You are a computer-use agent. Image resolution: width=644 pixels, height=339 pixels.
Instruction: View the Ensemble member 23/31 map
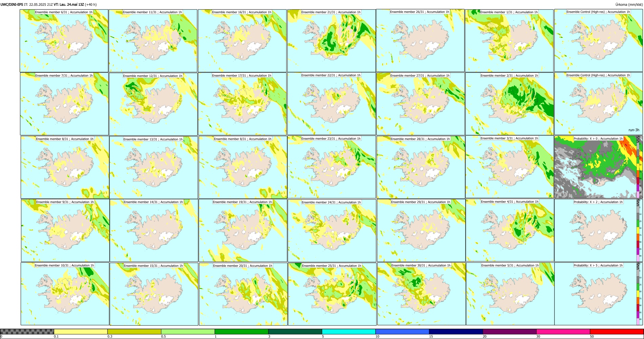click(x=332, y=167)
